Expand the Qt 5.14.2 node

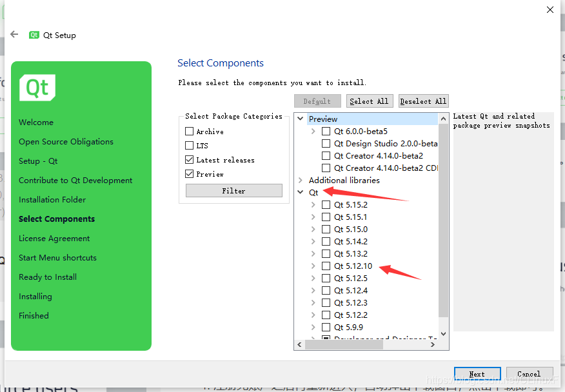313,241
